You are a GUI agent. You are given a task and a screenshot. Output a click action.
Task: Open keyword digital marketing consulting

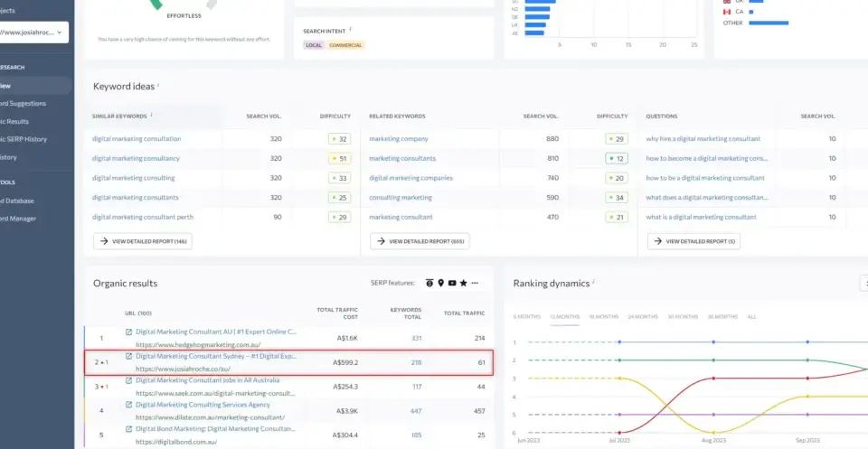[x=134, y=178]
